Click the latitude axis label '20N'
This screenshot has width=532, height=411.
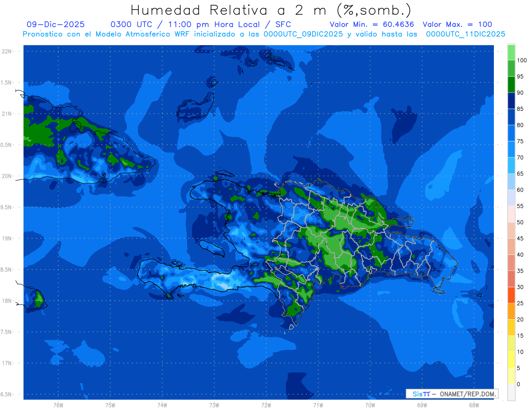click(x=7, y=176)
